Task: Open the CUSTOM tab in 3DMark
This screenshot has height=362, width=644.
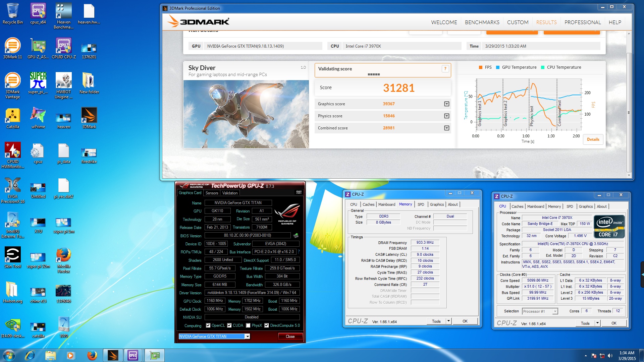Action: tap(518, 22)
